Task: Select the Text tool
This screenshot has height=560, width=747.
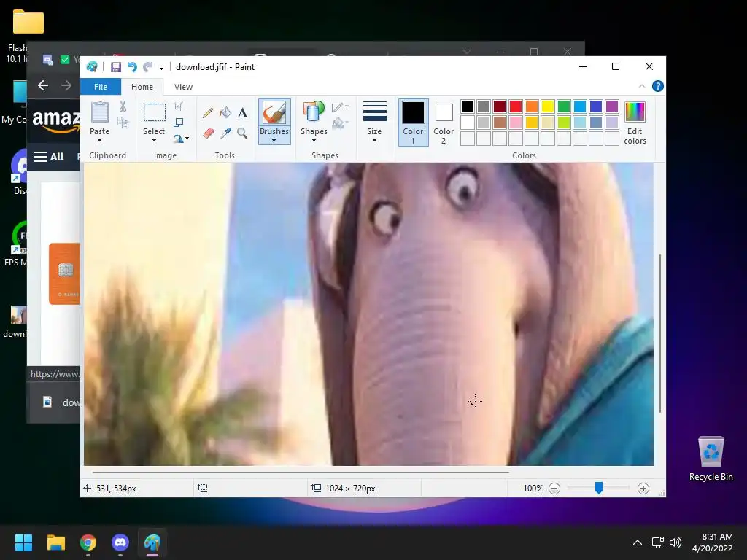Action: (242, 112)
